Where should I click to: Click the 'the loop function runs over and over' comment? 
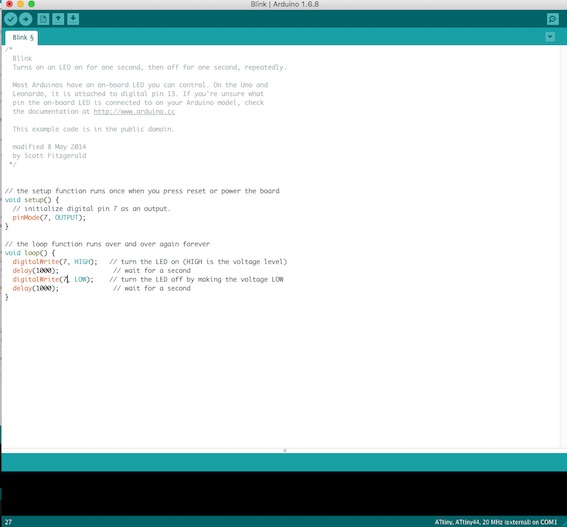click(x=107, y=244)
